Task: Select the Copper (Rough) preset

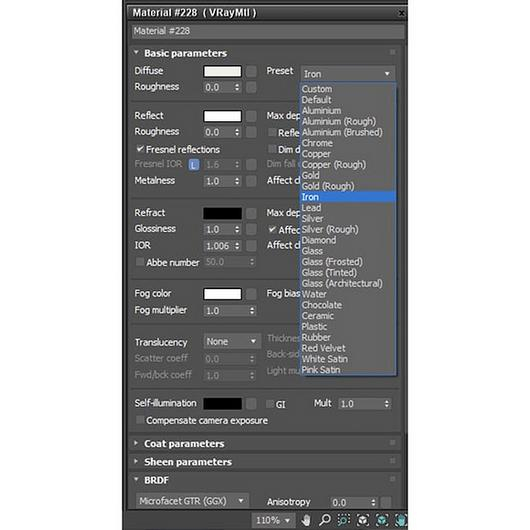Action: click(x=348, y=165)
